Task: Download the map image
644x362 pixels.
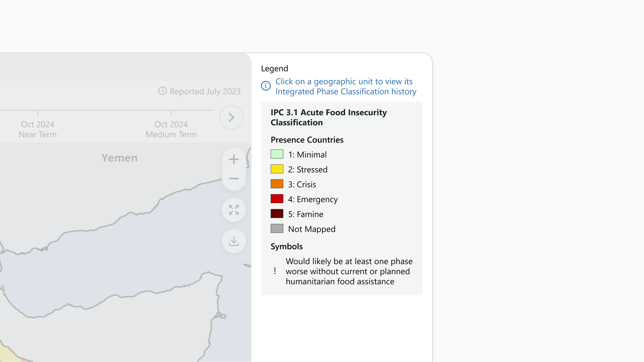Action: (234, 241)
